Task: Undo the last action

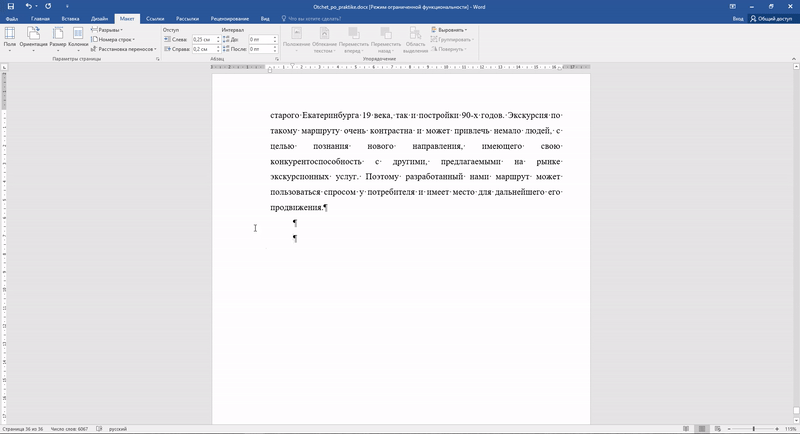Action: [x=29, y=6]
